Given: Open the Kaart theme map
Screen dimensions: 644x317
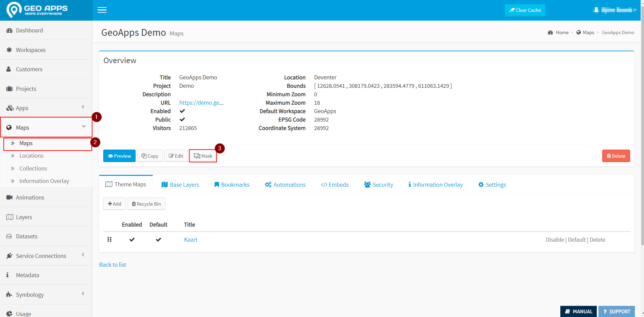Looking at the screenshot, I should point(191,240).
